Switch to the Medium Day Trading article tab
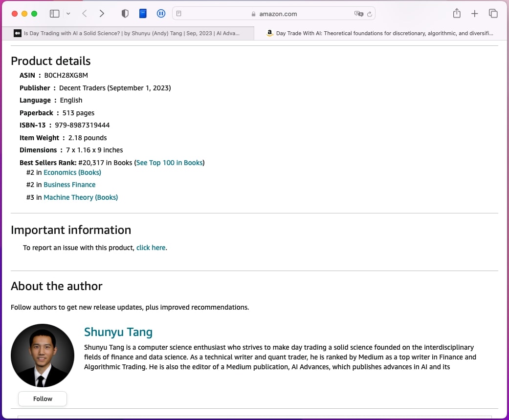Image resolution: width=509 pixels, height=420 pixels. click(127, 33)
